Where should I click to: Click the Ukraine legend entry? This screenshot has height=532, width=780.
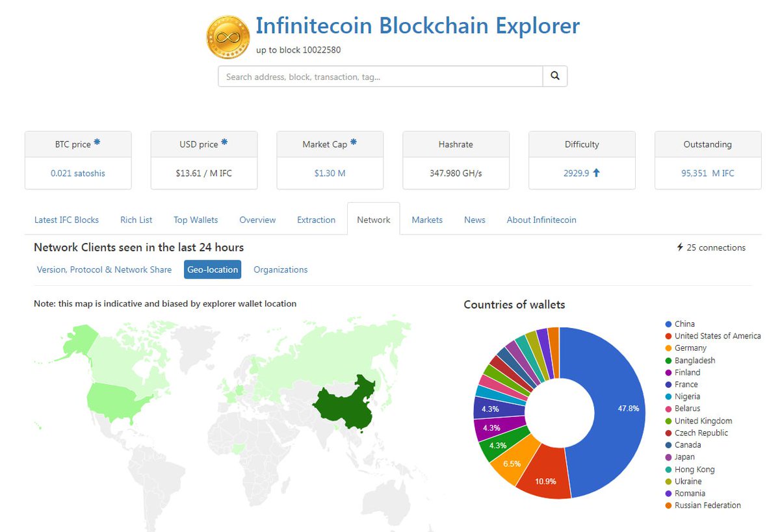tap(683, 481)
